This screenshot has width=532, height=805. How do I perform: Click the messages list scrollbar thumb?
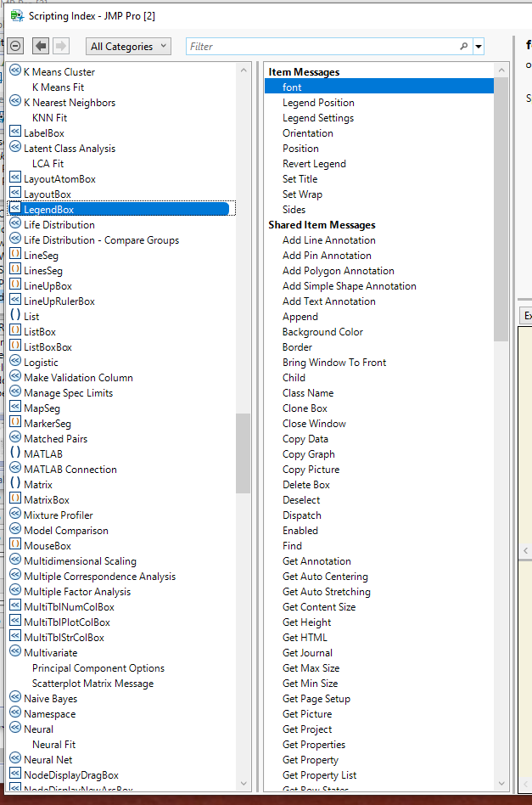[501, 210]
